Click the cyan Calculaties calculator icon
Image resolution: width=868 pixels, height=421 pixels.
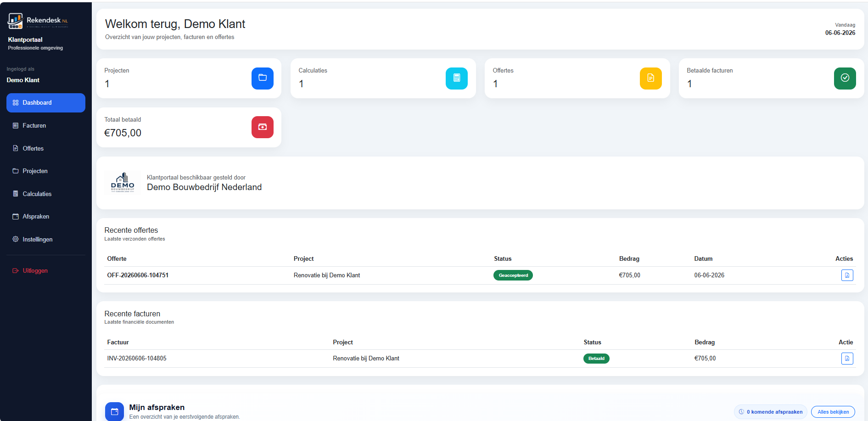pos(457,78)
